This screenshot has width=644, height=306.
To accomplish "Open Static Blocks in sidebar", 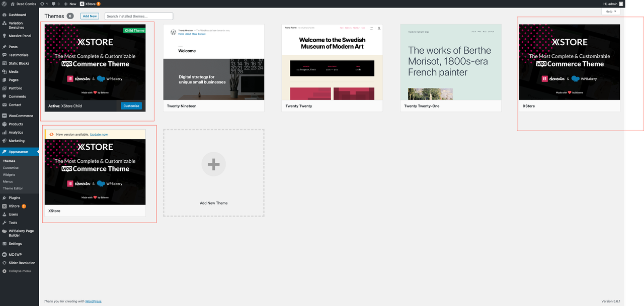I will (x=20, y=63).
